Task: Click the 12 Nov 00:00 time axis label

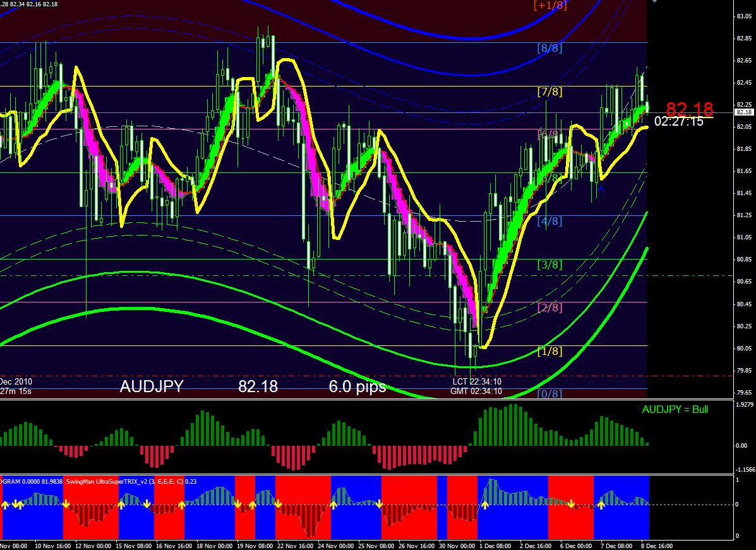Action: click(x=94, y=546)
